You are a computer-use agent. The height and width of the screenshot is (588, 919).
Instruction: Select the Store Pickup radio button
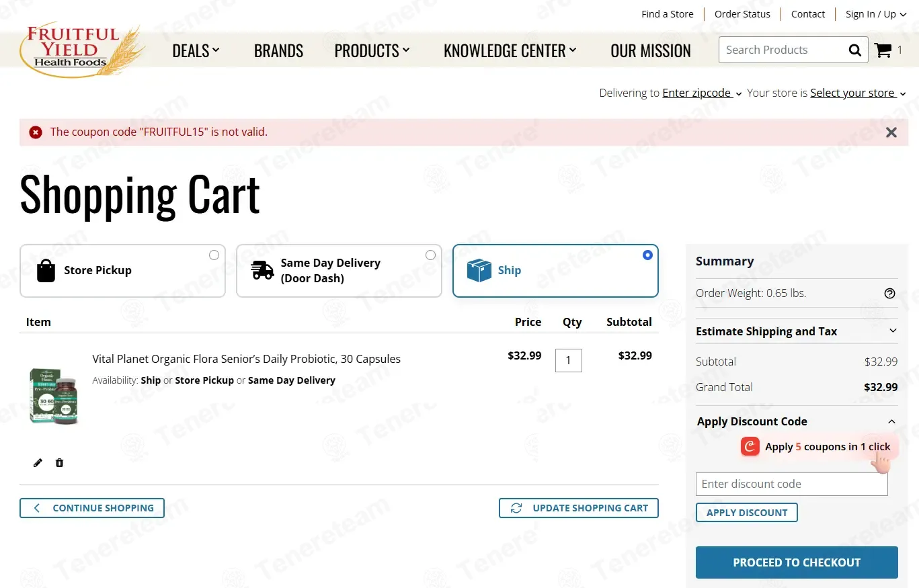214,255
